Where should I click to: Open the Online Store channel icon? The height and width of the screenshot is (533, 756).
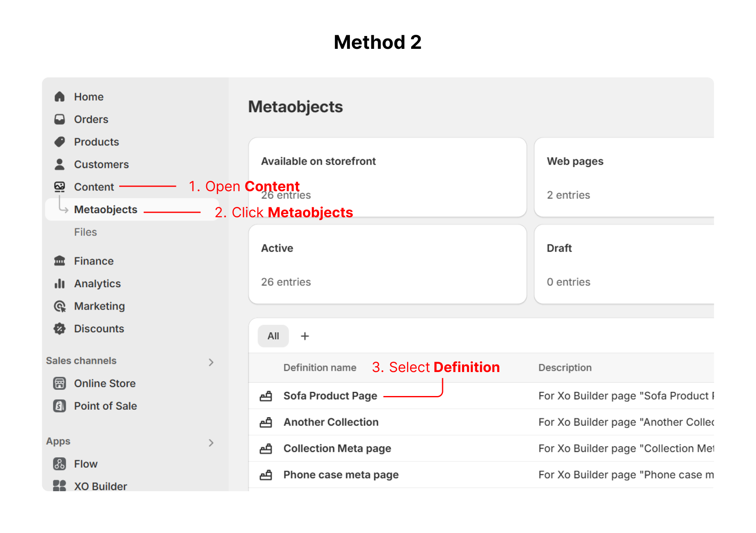point(60,384)
